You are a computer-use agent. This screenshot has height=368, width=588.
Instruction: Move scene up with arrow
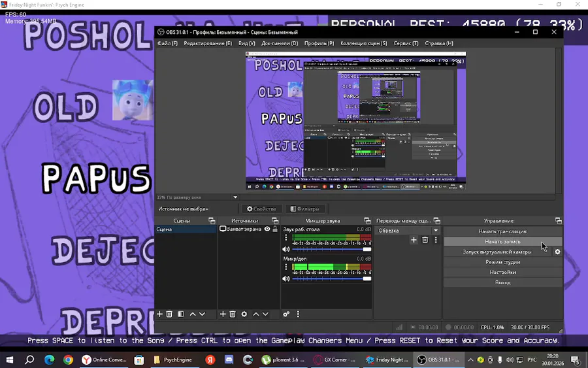[x=192, y=314]
